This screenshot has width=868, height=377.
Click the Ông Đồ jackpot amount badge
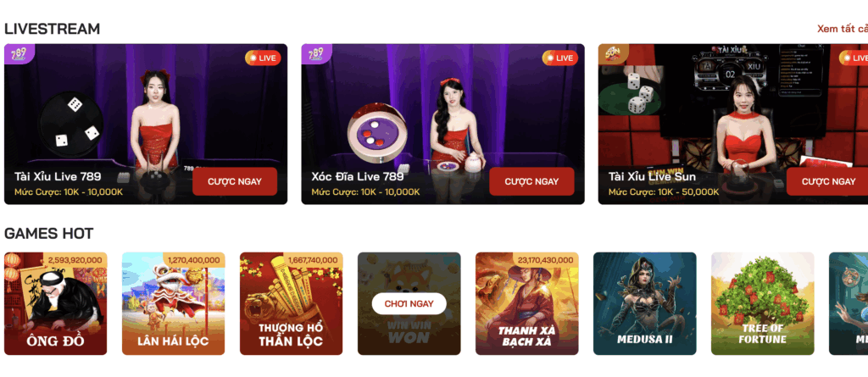pyautogui.click(x=75, y=259)
